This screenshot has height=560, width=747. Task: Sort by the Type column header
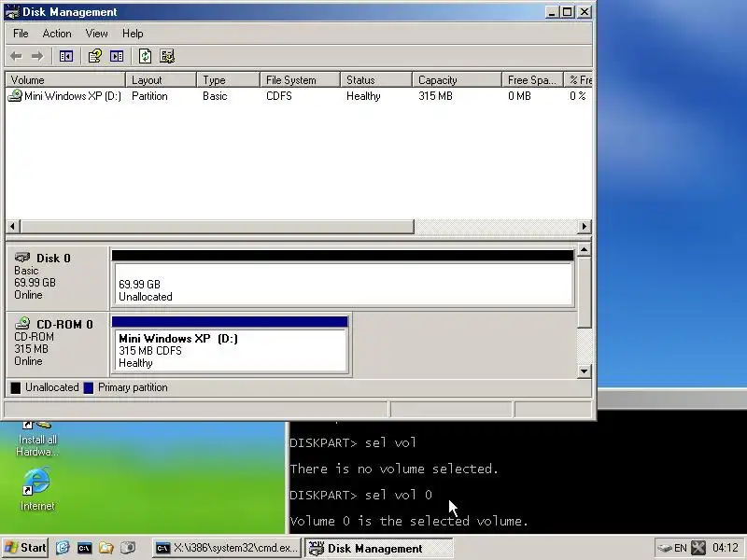229,80
